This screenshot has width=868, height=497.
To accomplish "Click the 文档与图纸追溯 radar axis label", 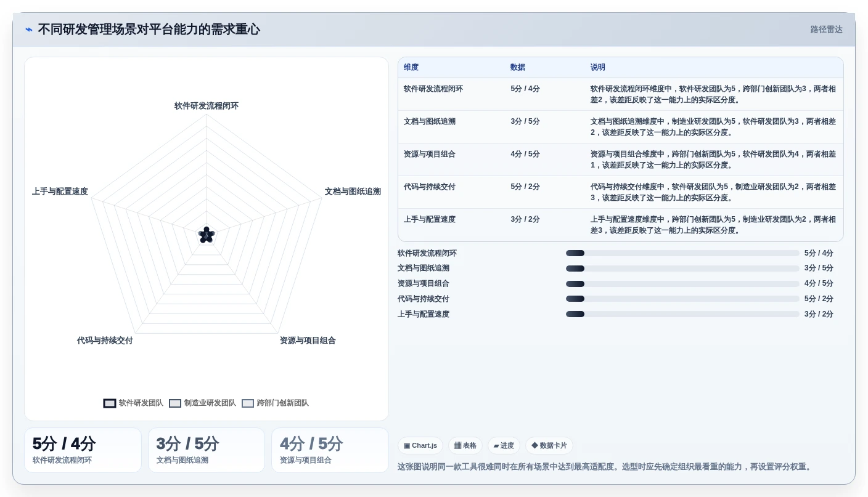I will pyautogui.click(x=353, y=192).
